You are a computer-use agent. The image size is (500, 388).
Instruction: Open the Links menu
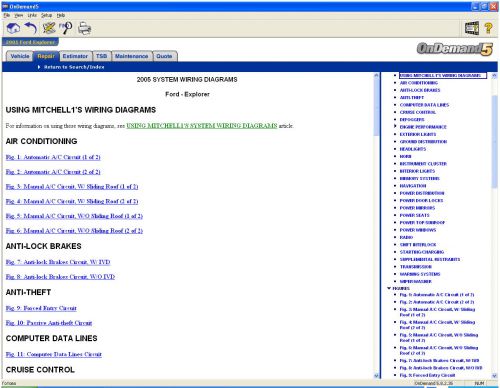[32, 15]
